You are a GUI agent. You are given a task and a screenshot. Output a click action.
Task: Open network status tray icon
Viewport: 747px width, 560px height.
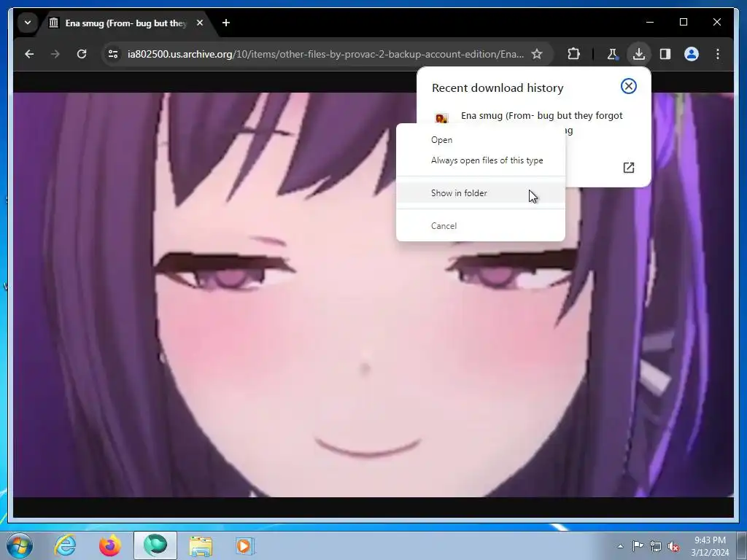pyautogui.click(x=656, y=546)
